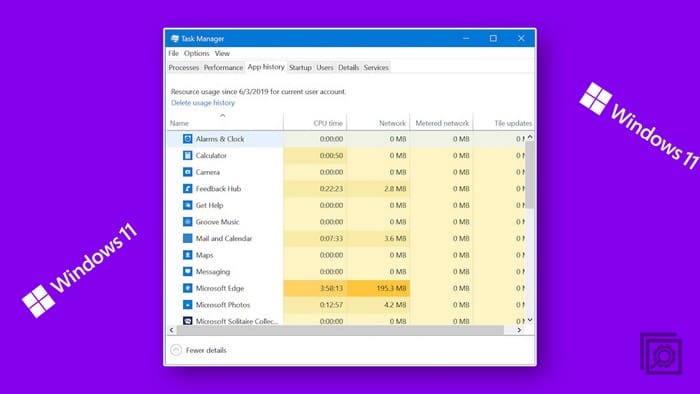
Task: Sort by the Metered network column header
Action: coord(441,122)
